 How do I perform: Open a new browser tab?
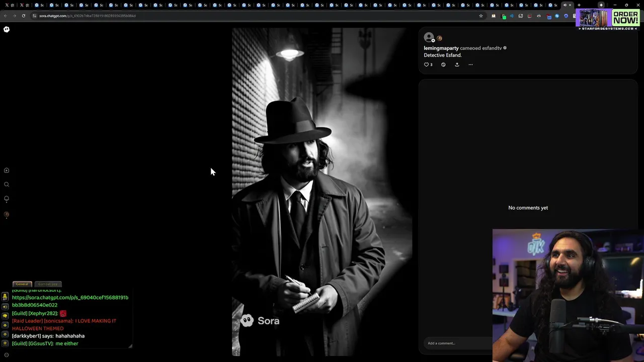tap(579, 5)
